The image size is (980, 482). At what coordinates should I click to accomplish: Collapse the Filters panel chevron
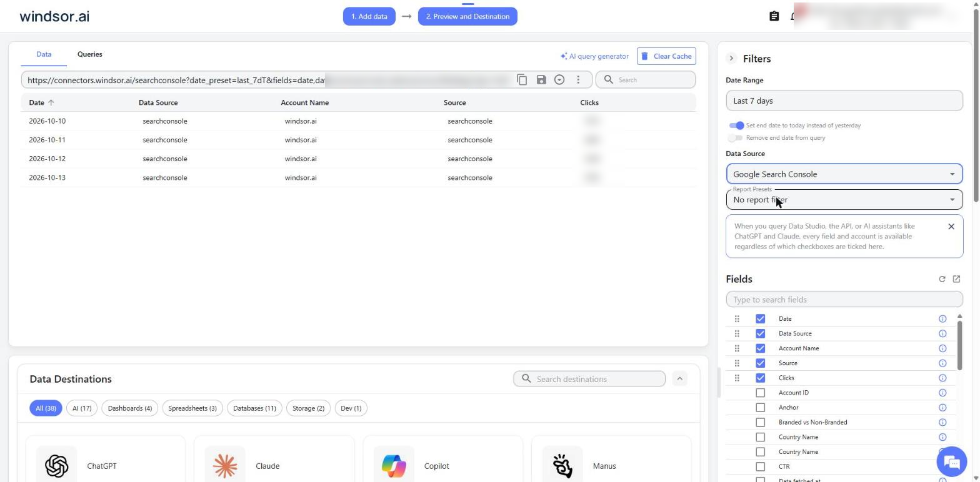click(x=731, y=59)
